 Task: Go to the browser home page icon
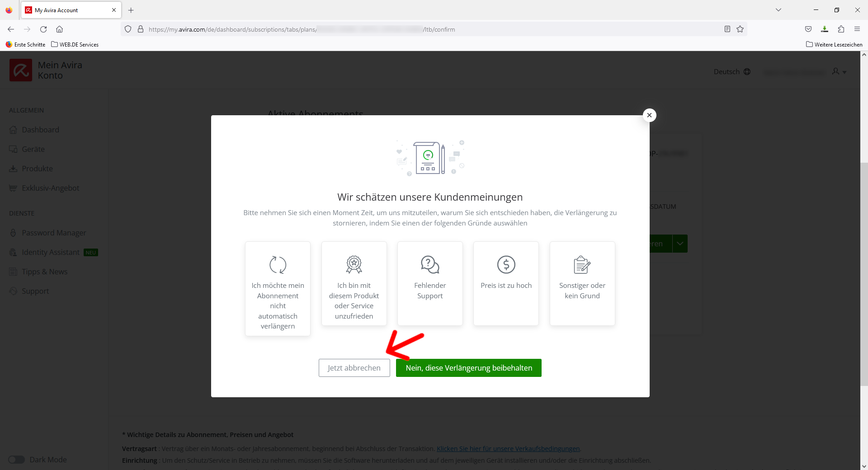[59, 29]
